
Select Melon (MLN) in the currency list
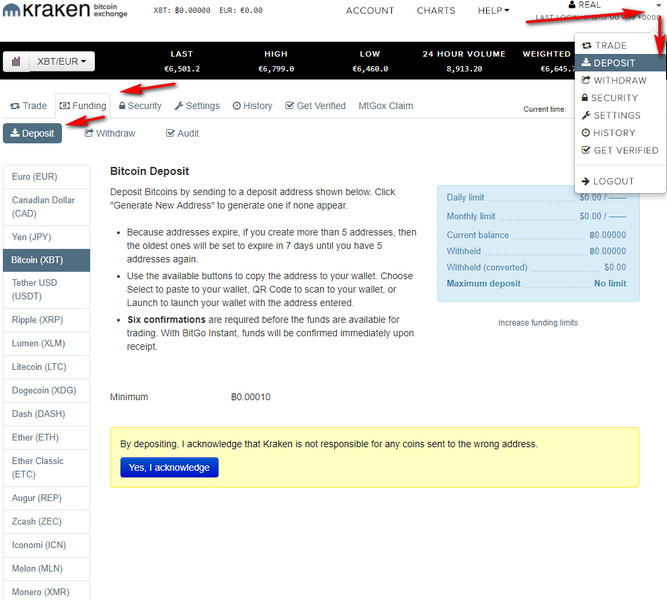point(46,569)
